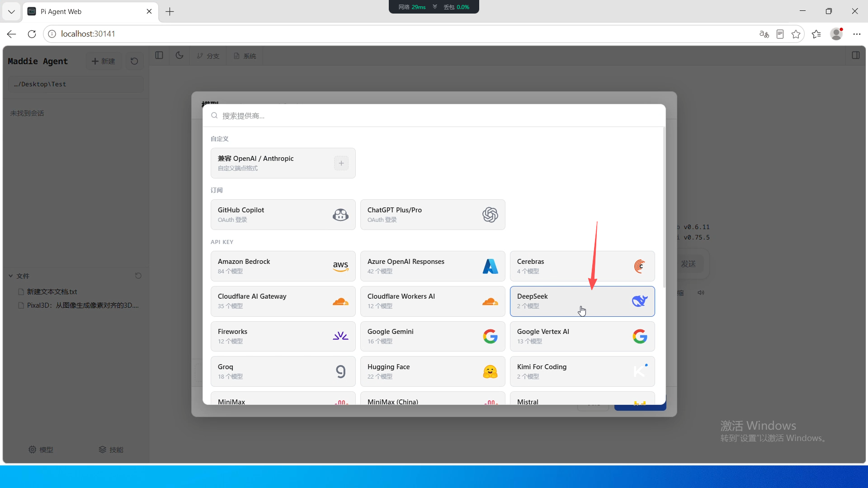Viewport: 868px width, 488px height.
Task: Open browser translate icon
Action: pyautogui.click(x=764, y=34)
